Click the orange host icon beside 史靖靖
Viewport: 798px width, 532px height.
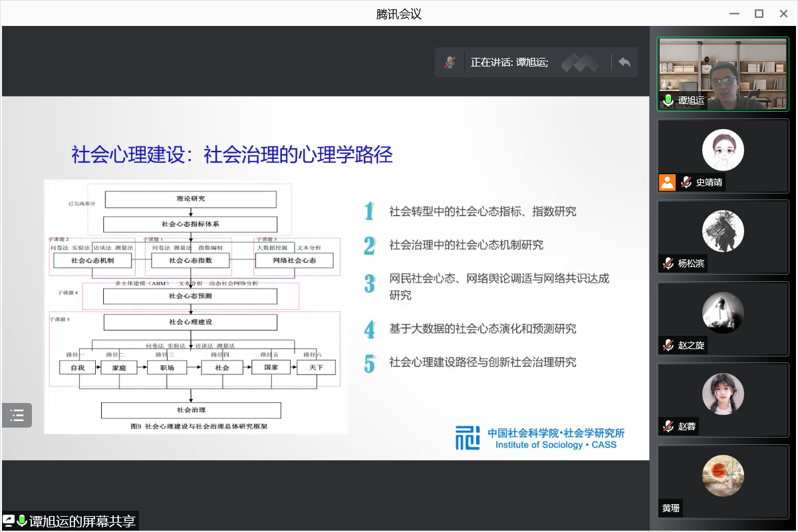[667, 182]
